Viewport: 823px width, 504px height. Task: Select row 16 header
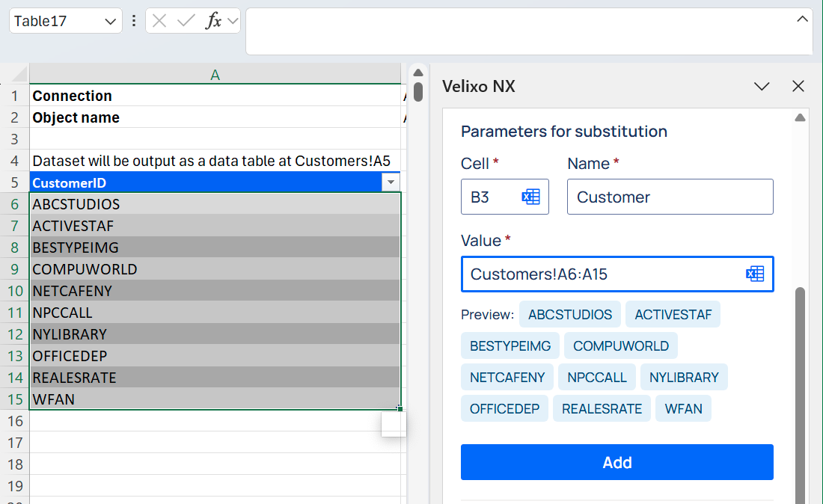pyautogui.click(x=15, y=421)
